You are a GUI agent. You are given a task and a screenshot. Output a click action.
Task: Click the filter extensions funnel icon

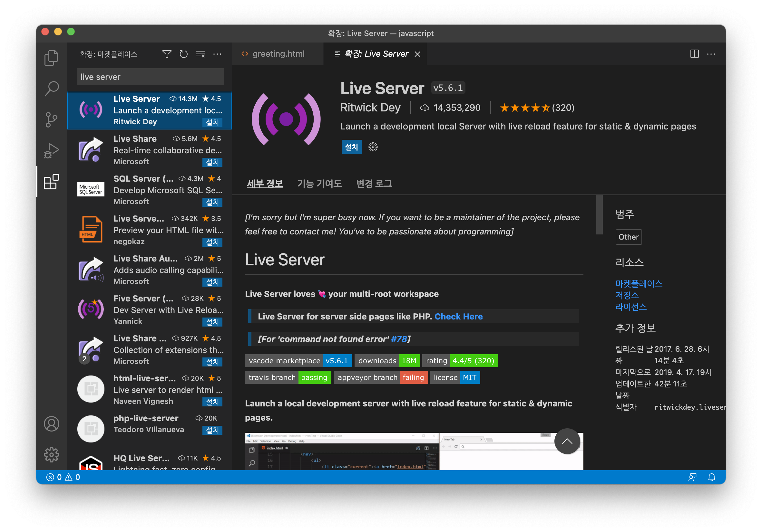pos(167,54)
